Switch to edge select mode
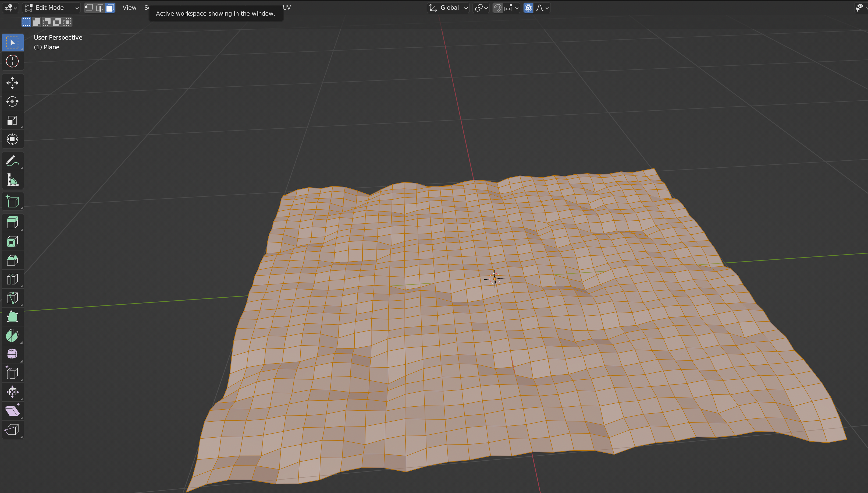Screen dimensions: 868x493 click(x=99, y=8)
